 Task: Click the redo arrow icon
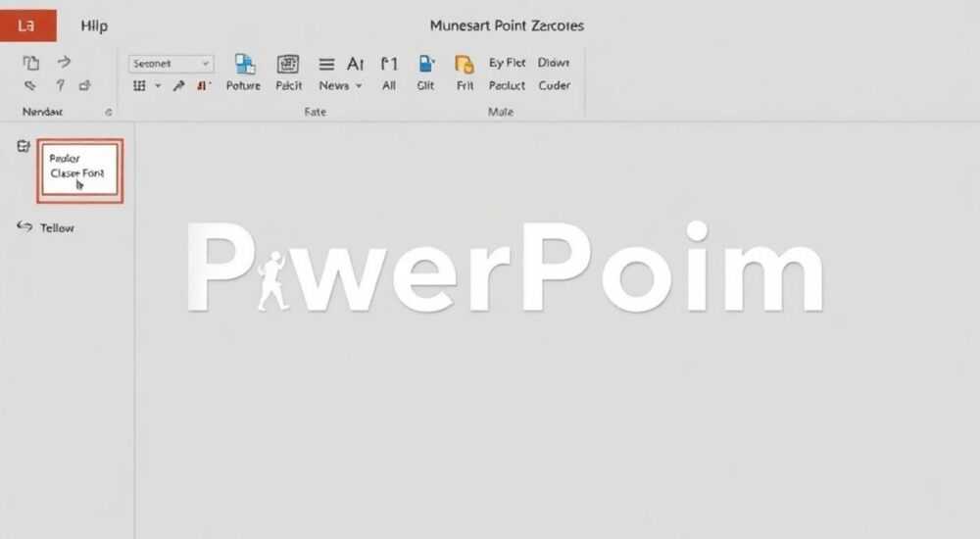pos(64,62)
